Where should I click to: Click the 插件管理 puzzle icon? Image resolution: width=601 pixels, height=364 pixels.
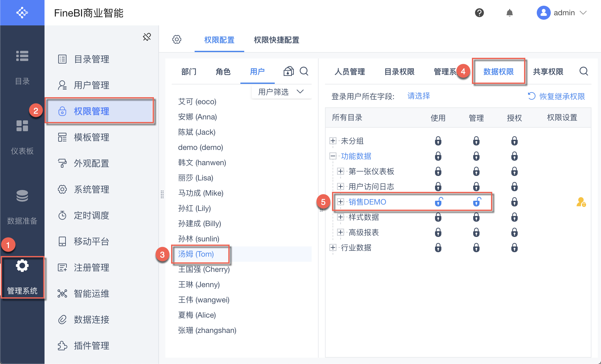62,346
